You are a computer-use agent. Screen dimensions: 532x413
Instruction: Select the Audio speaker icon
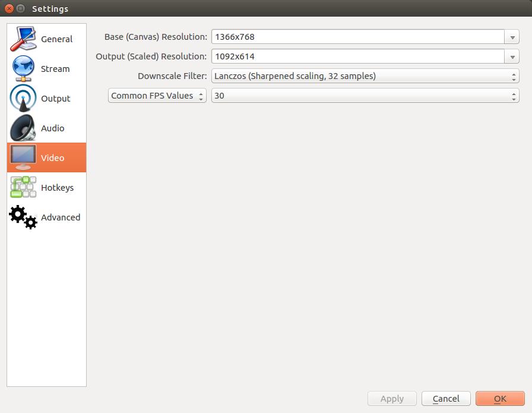click(x=23, y=128)
